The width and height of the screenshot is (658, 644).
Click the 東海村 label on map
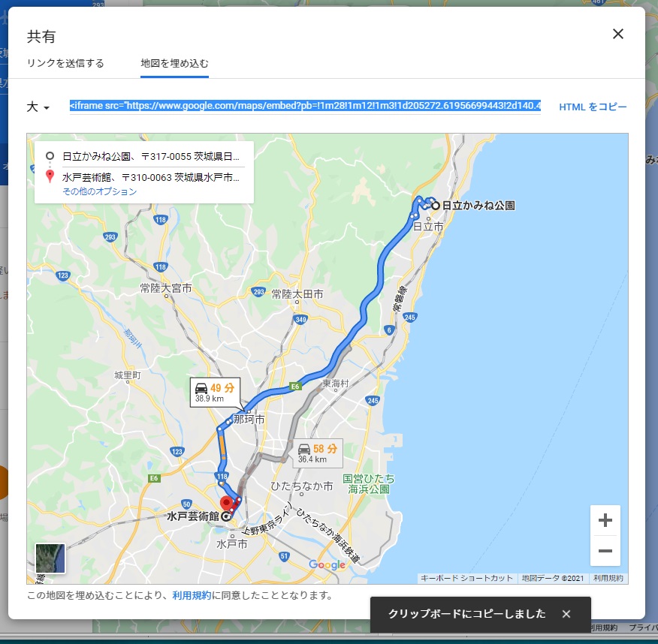335,384
